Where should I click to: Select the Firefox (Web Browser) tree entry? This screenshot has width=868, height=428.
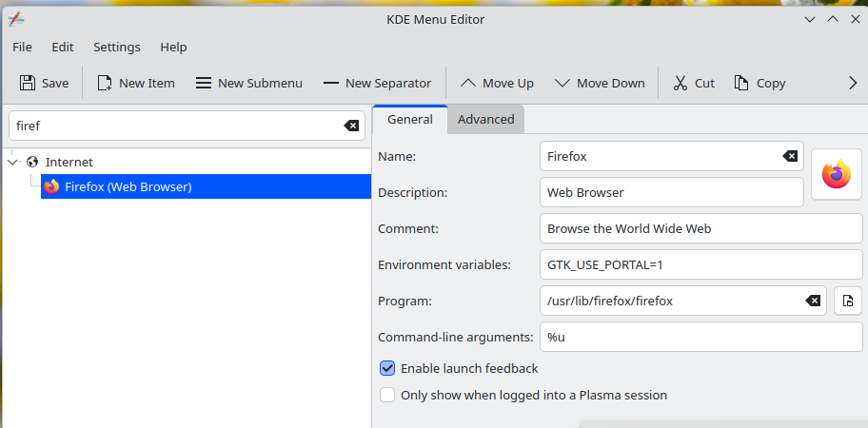pyautogui.click(x=206, y=187)
